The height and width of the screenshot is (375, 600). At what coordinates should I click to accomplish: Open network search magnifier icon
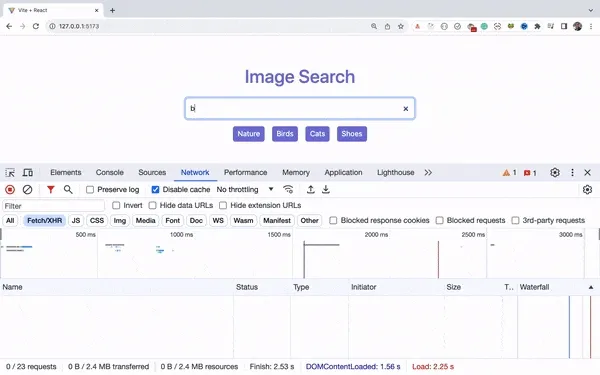tap(68, 189)
